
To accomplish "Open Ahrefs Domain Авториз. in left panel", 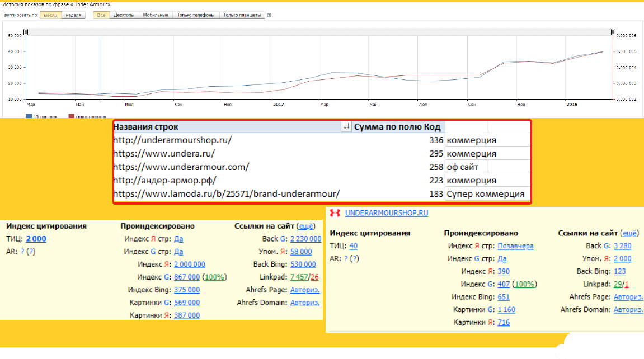I will pos(305,303).
